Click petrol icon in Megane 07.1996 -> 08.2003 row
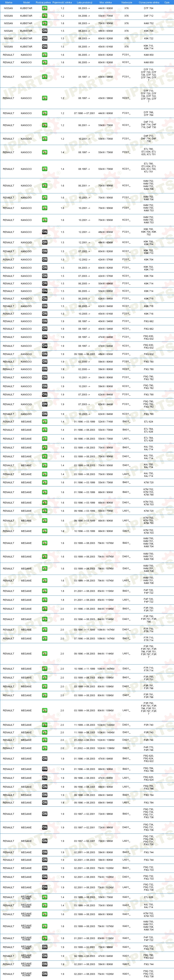The height and width of the screenshot is (980, 174). tap(45, 639)
